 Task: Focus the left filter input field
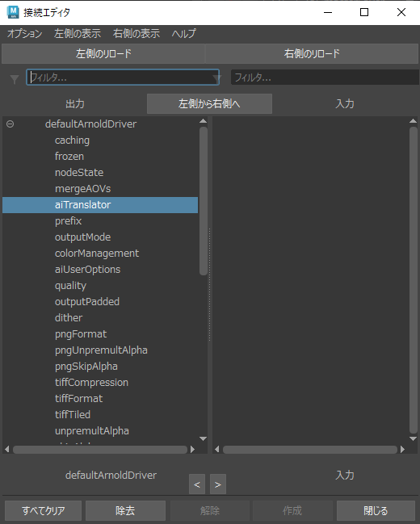point(123,78)
